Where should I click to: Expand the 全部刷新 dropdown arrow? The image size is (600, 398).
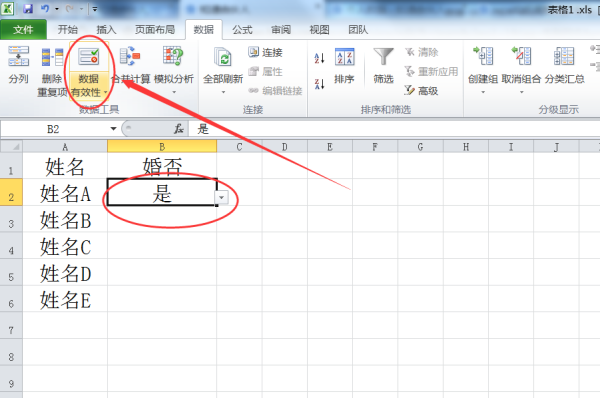tap(223, 92)
